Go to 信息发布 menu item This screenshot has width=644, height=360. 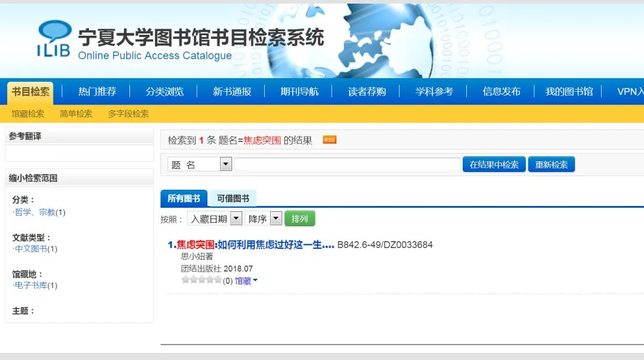[501, 91]
